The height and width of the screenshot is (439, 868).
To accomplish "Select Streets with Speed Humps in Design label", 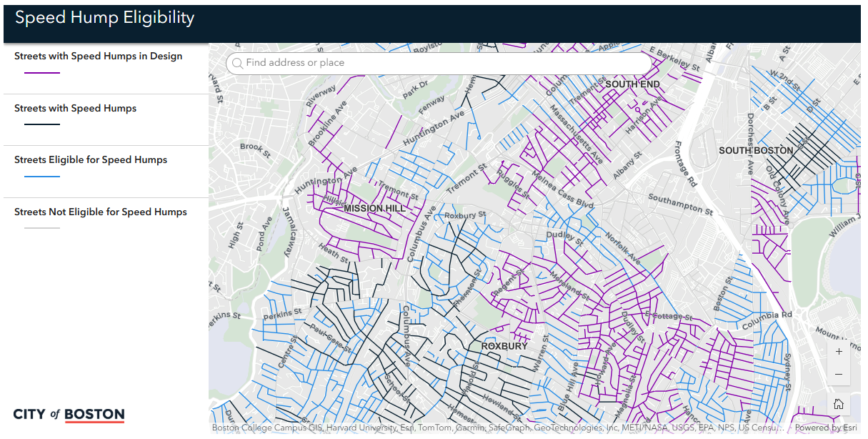I will 98,56.
